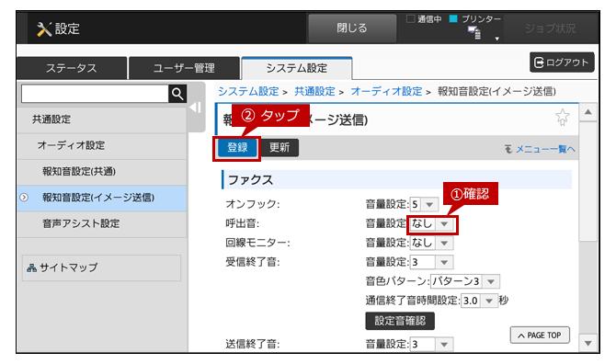This screenshot has width=616, height=364.
Task: Click the scrollbar up arrow
Action: (x=588, y=112)
